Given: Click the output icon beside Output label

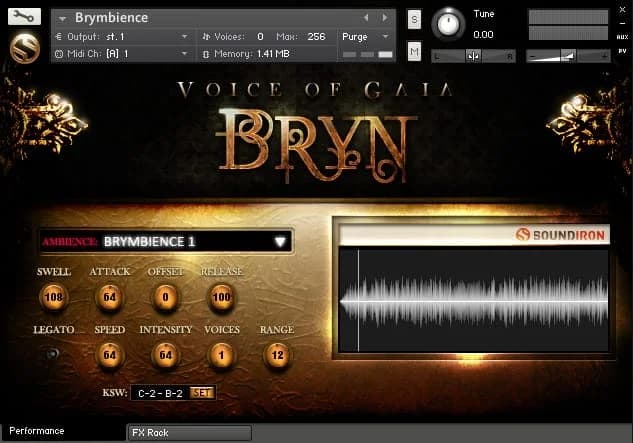Looking at the screenshot, I should 59,37.
